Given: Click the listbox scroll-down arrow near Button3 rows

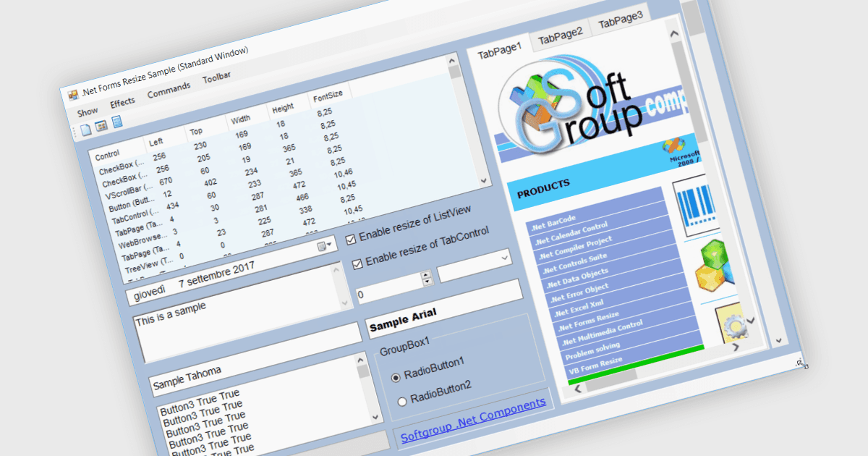Looking at the screenshot, I should [x=375, y=417].
